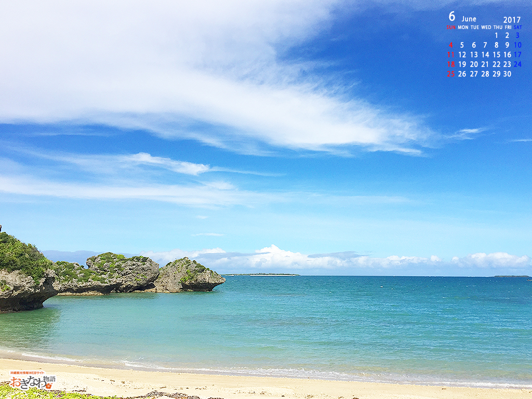Select Saturday June 3 in blue
This screenshot has width=532, height=399.
click(517, 35)
